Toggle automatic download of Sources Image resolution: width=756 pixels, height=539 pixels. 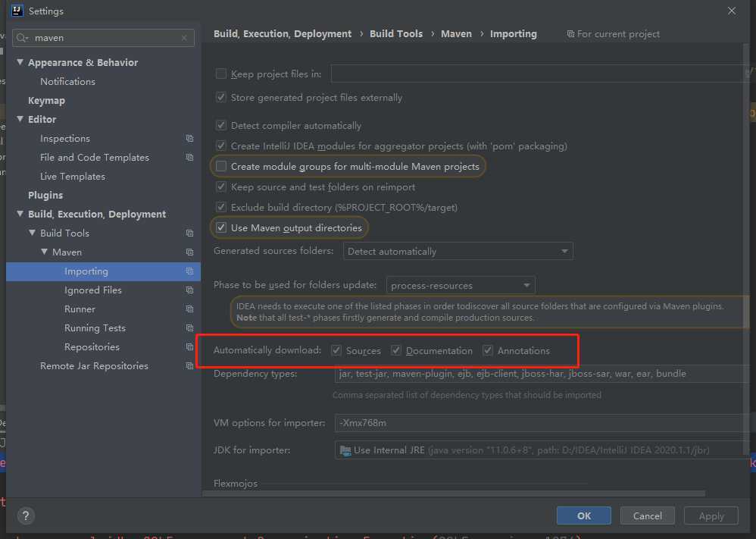point(336,350)
